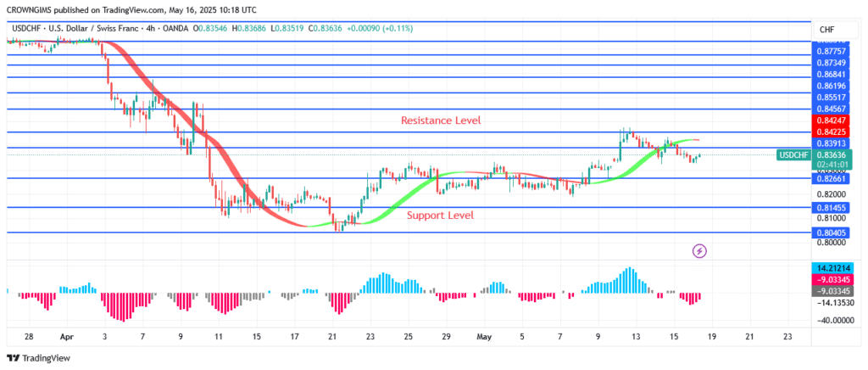Click the 28 date label on the time axis
The height and width of the screenshot is (370, 868).
(30, 336)
